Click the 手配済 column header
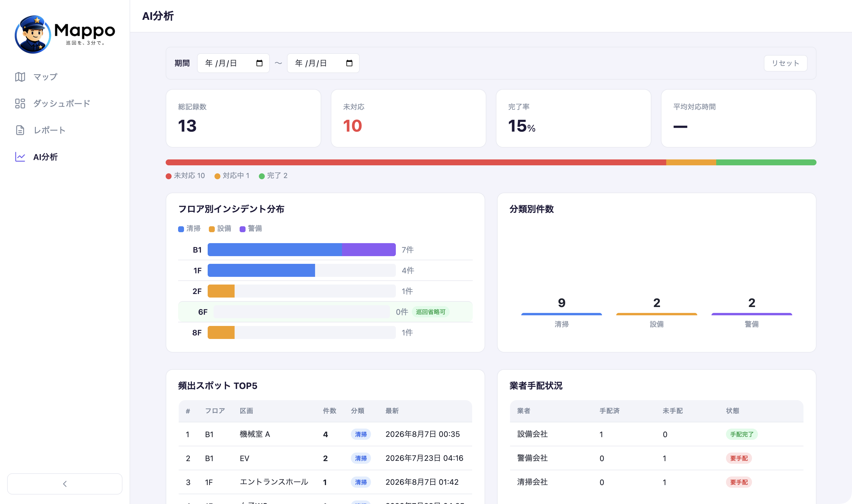Viewport: 852px width, 504px height. pos(609,411)
